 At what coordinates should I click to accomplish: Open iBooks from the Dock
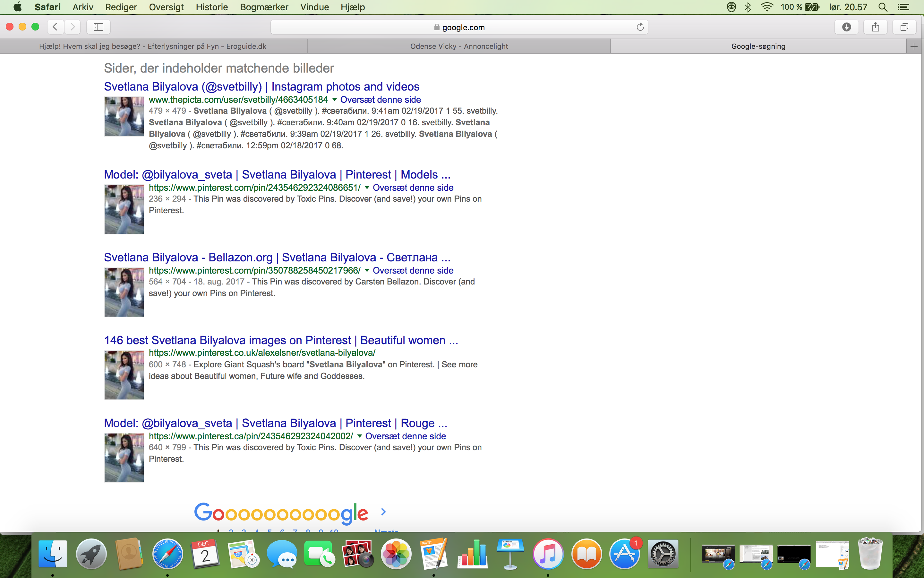586,554
